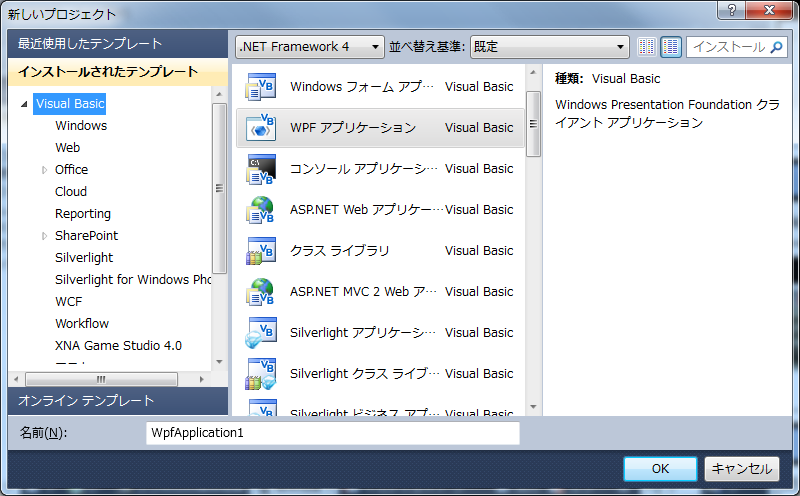Open the .NET Framework 4 version dropdown

(310, 47)
